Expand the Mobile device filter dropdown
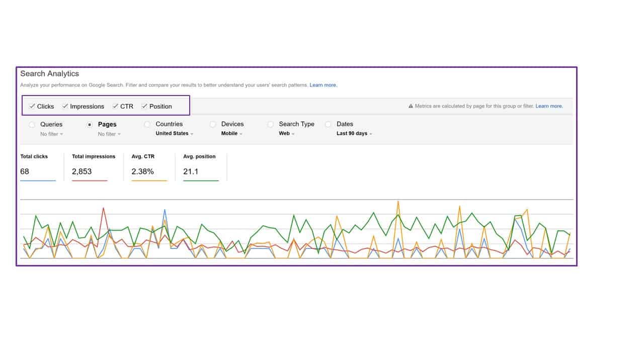644x362 pixels. 231,134
